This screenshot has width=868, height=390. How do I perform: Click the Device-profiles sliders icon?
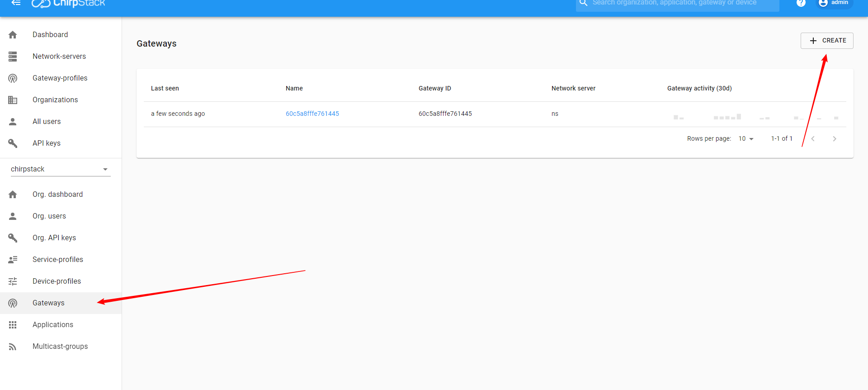tap(13, 281)
